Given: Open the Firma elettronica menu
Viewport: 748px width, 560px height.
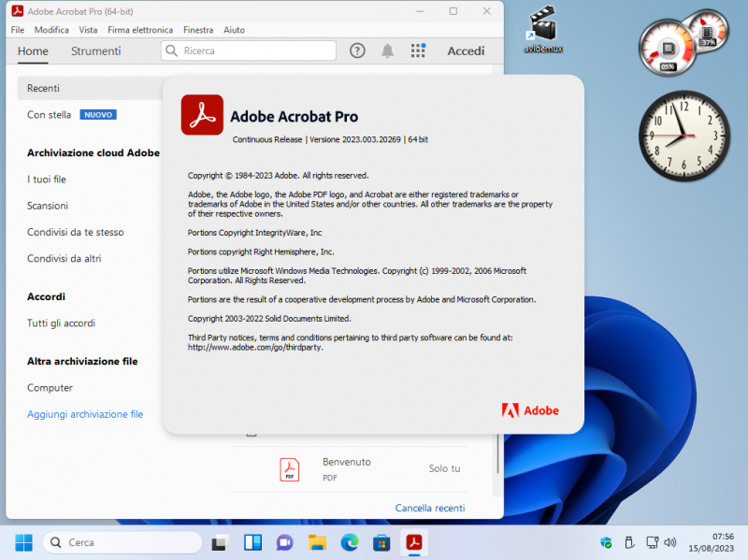Looking at the screenshot, I should [x=140, y=30].
